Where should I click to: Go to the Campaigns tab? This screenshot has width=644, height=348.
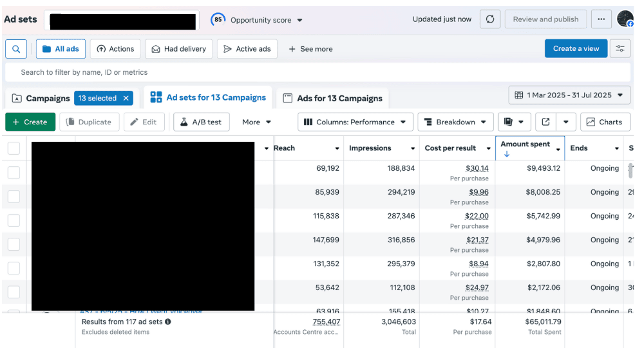point(41,99)
